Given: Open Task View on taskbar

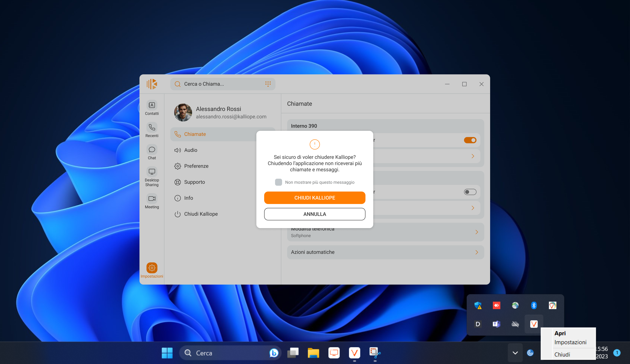Looking at the screenshot, I should [293, 353].
